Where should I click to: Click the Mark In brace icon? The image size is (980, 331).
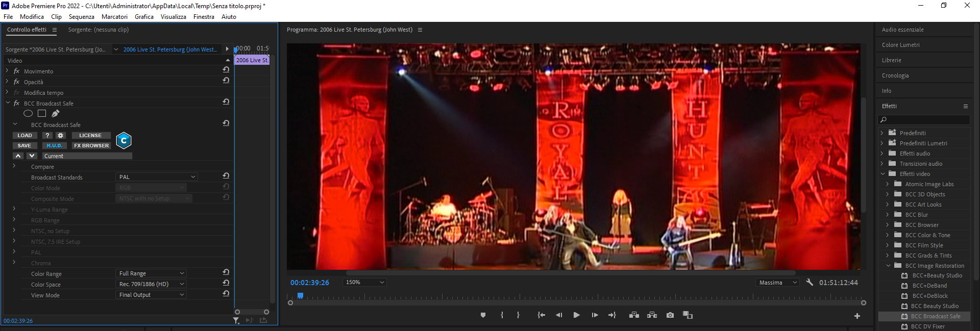click(x=502, y=315)
